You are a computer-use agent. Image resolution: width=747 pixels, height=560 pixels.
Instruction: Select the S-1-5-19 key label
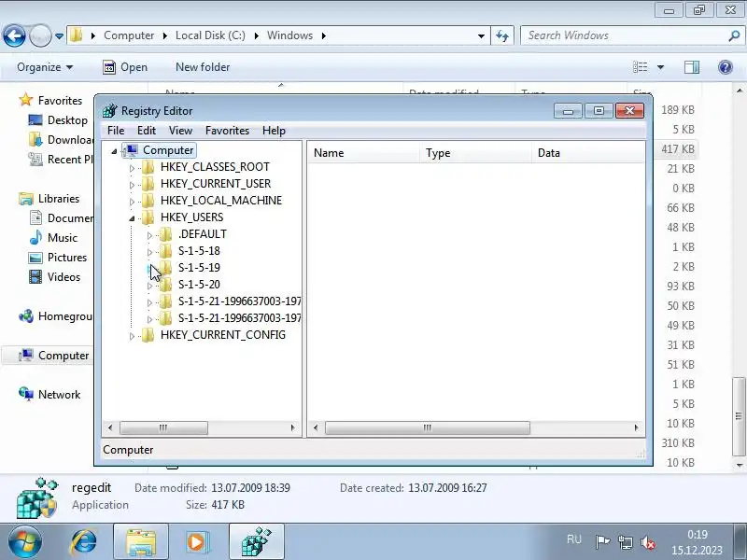click(199, 268)
